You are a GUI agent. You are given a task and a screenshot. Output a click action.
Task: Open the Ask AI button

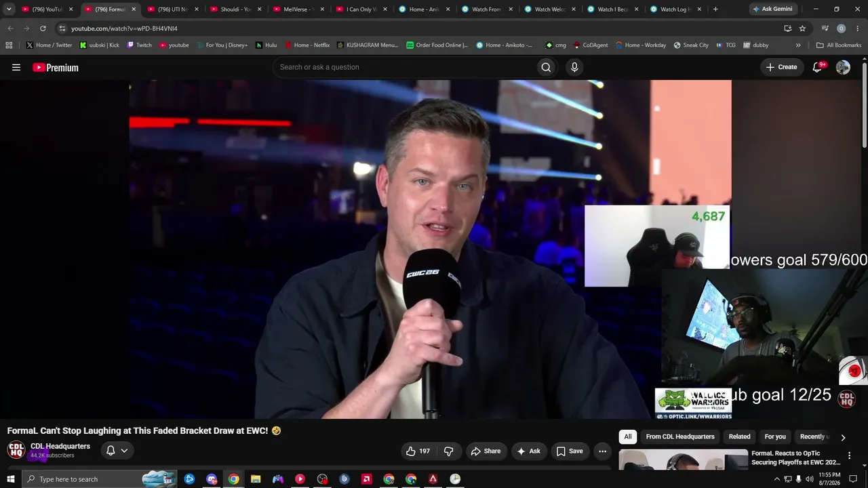tap(528, 451)
